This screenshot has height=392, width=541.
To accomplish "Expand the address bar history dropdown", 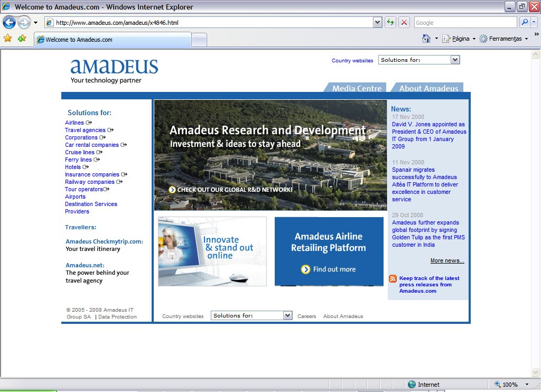I will [377, 23].
